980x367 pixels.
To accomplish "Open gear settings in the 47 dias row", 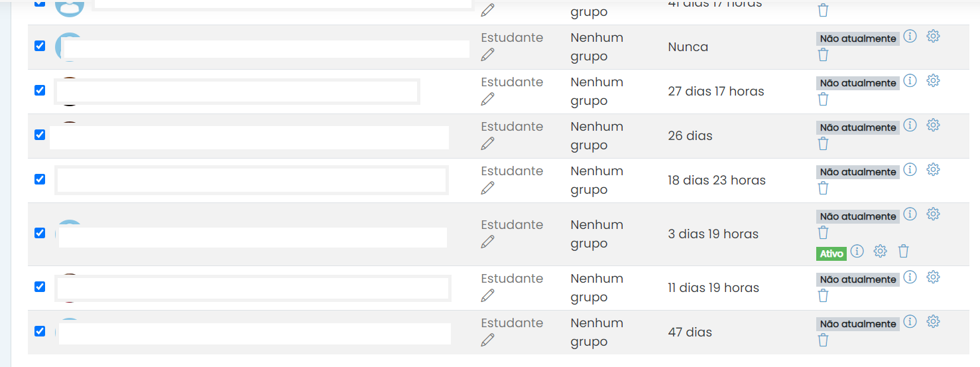I will (x=933, y=322).
